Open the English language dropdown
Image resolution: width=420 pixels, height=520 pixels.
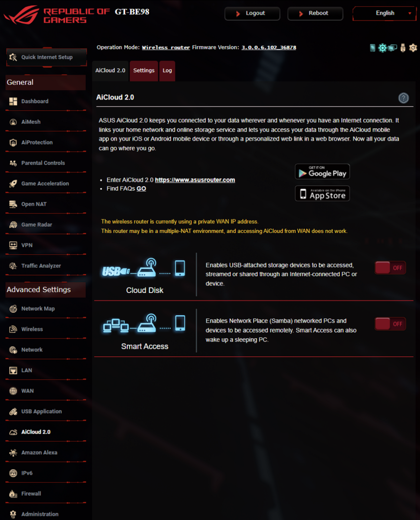tap(384, 13)
